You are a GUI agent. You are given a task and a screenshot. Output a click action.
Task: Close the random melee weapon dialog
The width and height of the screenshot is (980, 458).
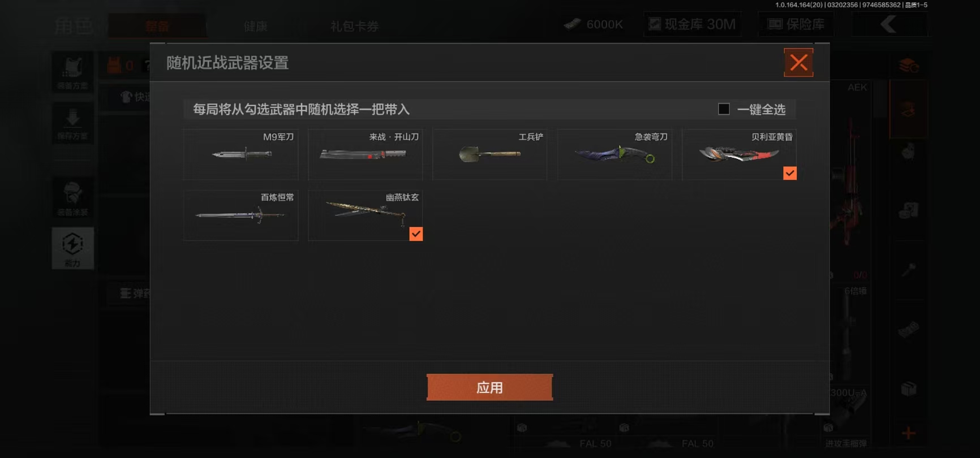coord(798,62)
